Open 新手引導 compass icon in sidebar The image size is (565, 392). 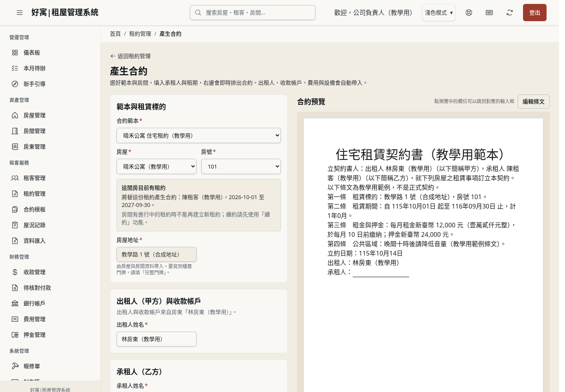(15, 84)
